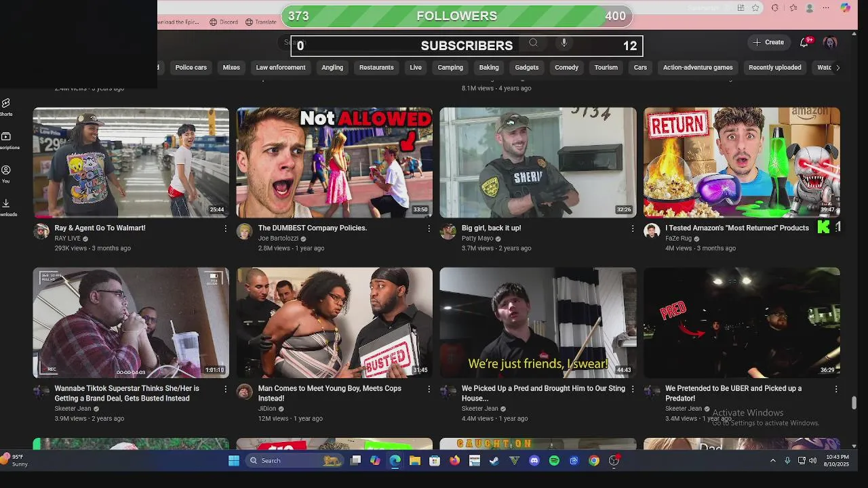
Task: Select the Restaurants chip
Action: coord(376,68)
